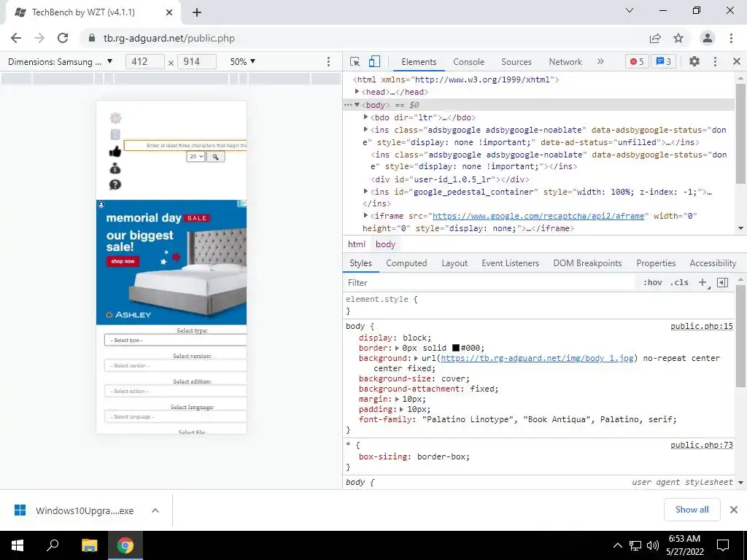Switch to the Console tab
The width and height of the screenshot is (747, 560).
(469, 61)
